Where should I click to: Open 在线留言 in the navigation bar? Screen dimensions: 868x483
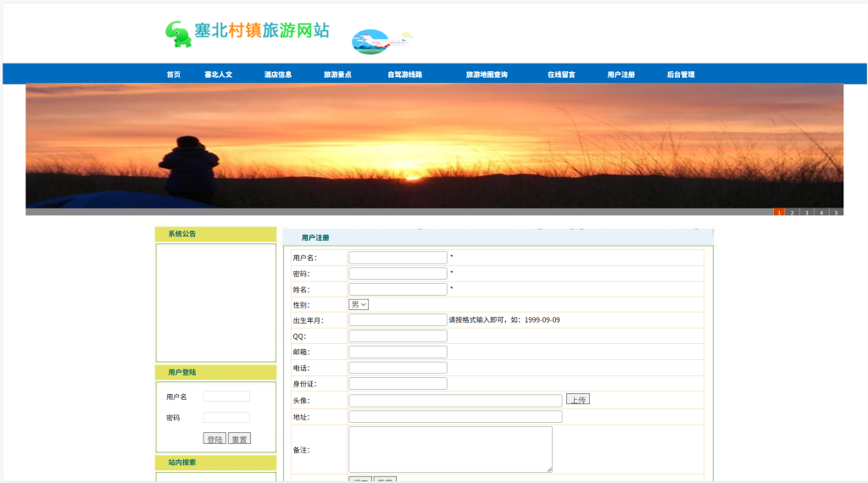point(561,75)
